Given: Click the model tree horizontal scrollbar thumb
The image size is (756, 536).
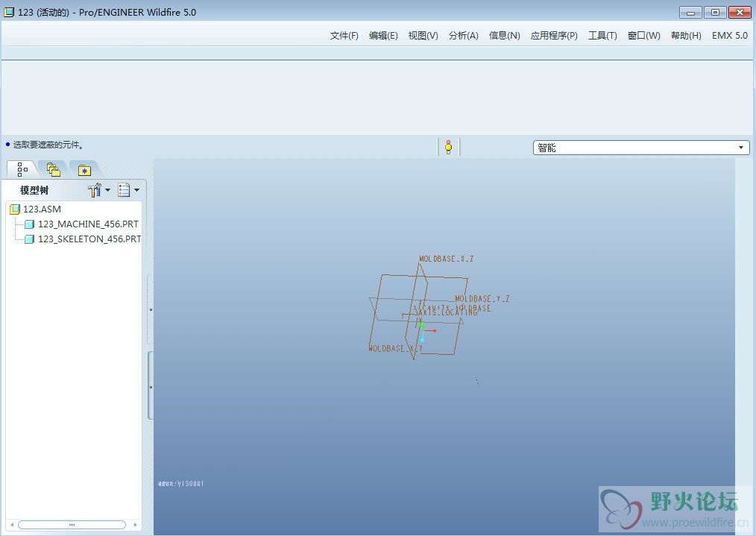Looking at the screenshot, I should point(72,524).
